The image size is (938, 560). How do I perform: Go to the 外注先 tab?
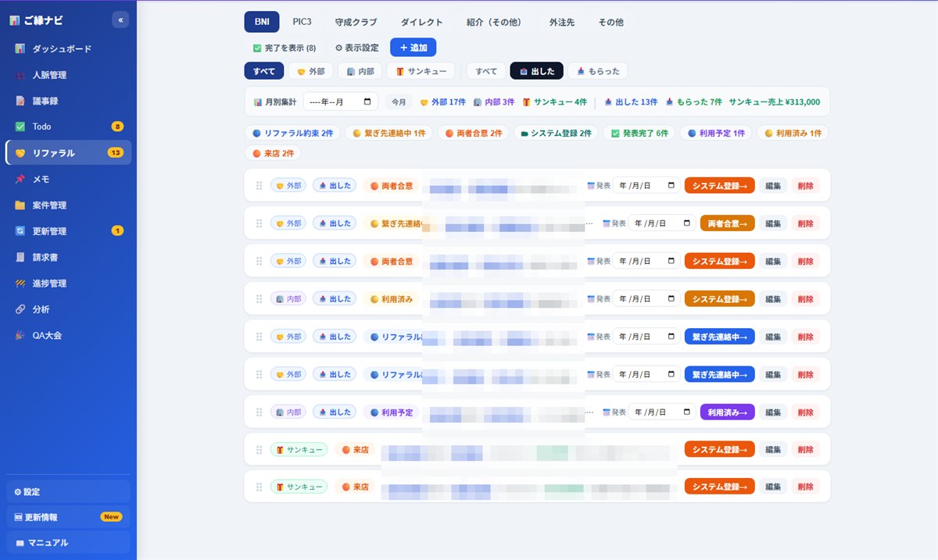(562, 22)
